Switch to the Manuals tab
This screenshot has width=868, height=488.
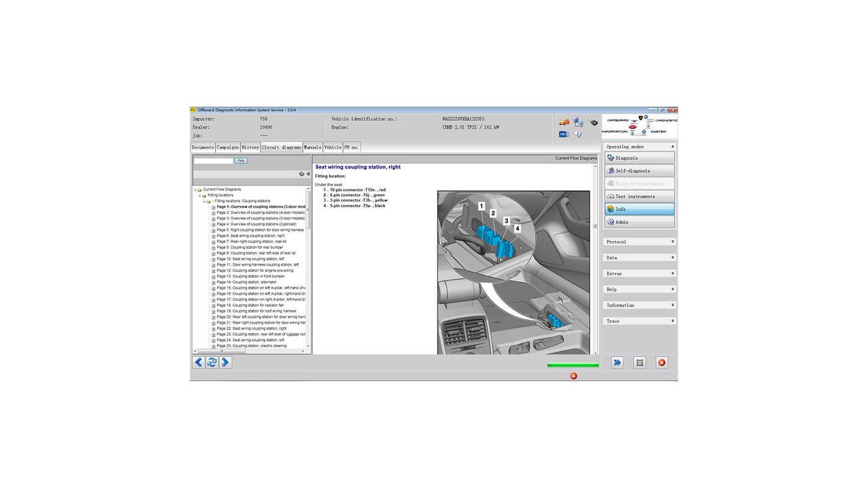[313, 148]
